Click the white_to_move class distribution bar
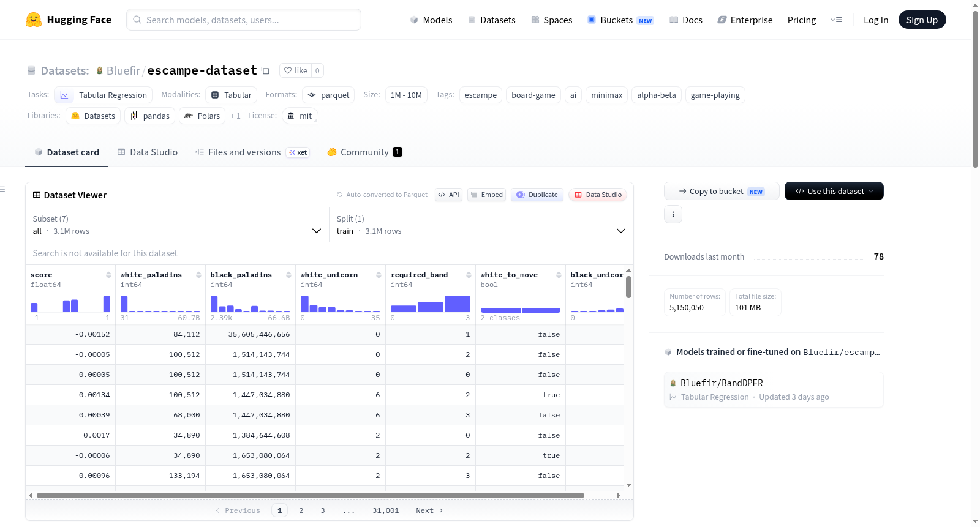This screenshot has width=980, height=527. (521, 310)
